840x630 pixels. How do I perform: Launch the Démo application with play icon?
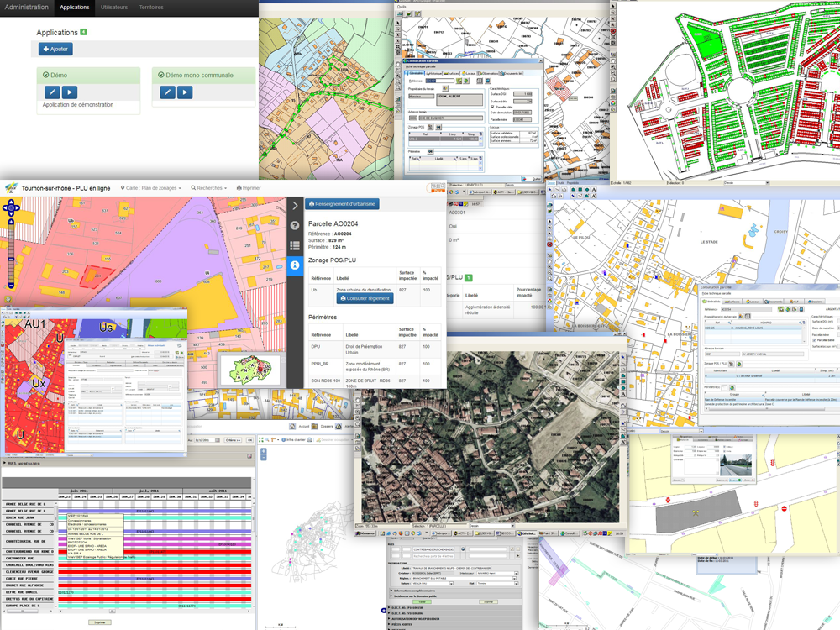70,92
